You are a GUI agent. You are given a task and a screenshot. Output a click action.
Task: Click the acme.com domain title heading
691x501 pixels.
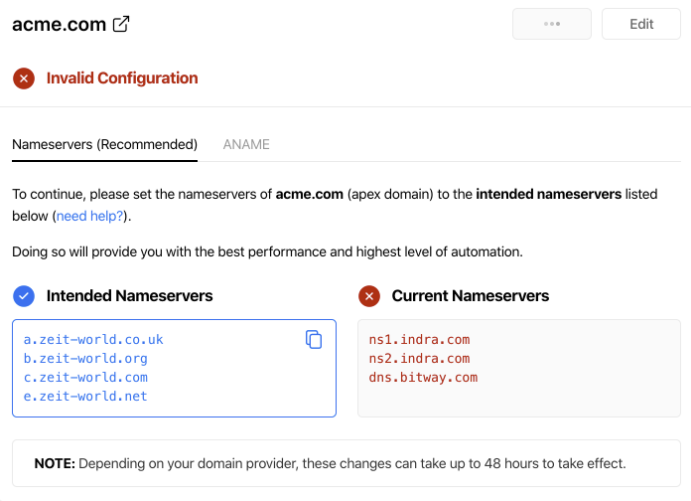[59, 25]
